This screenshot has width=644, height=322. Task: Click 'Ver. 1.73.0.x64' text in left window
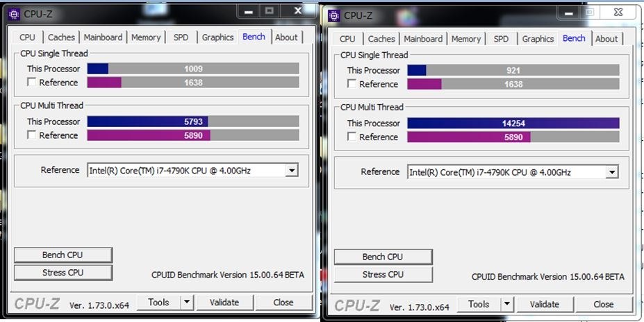[99, 305]
